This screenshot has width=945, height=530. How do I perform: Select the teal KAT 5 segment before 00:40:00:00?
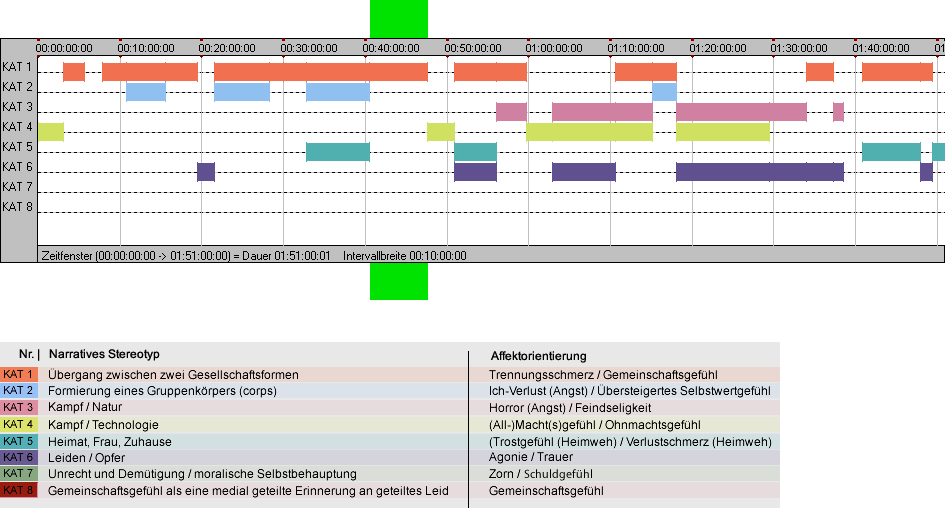pos(338,152)
